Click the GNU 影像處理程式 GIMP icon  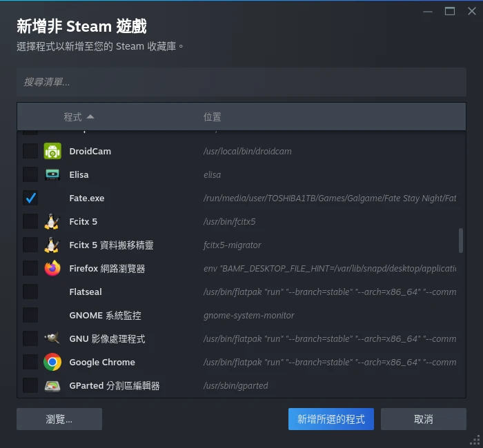[52, 338]
